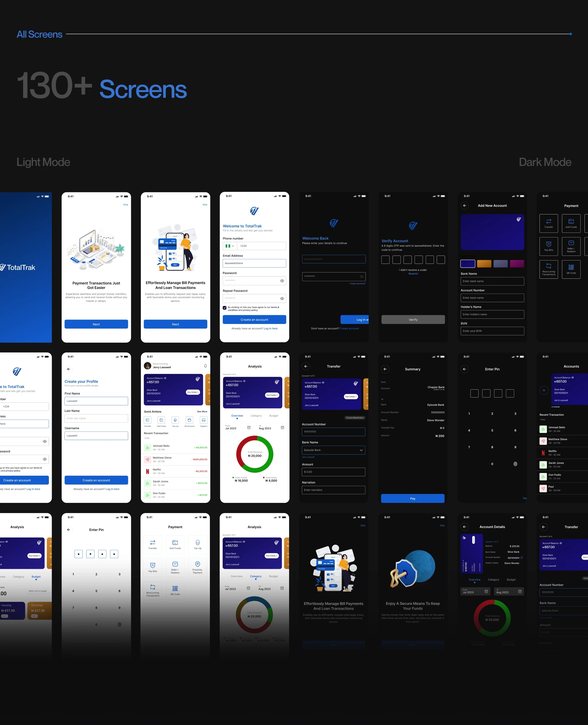Screen dimensions: 588x725
Task: Expand the Episode Bank name dropdown
Action: click(361, 450)
